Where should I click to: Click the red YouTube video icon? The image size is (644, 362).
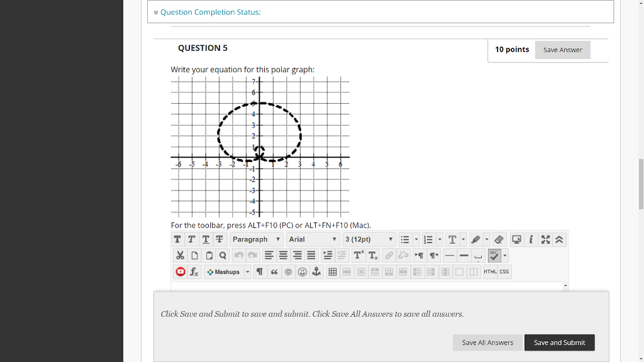(x=180, y=271)
